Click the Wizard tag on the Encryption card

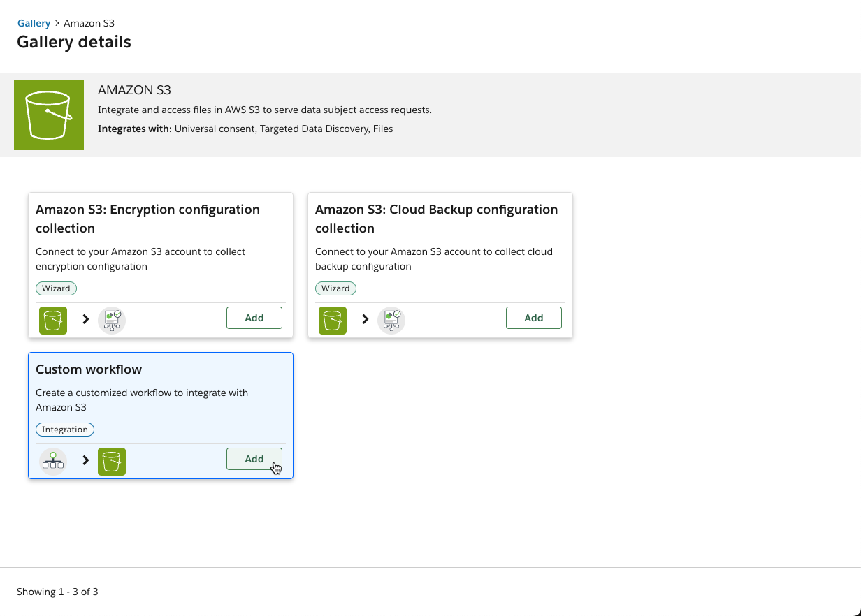click(x=56, y=288)
